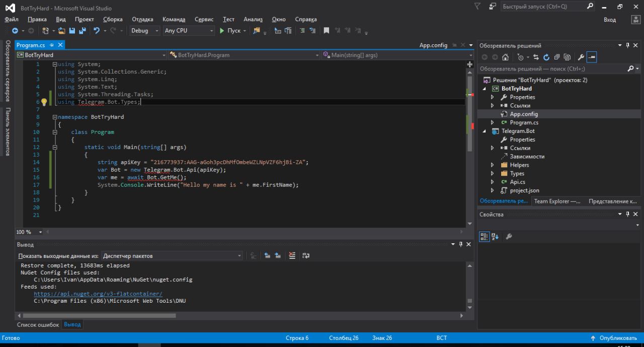
Task: Click the Пуск start debugging button
Action: [x=230, y=31]
